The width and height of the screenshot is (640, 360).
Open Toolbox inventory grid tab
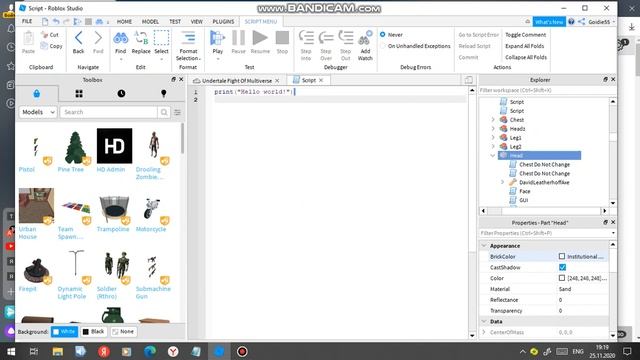point(79,93)
